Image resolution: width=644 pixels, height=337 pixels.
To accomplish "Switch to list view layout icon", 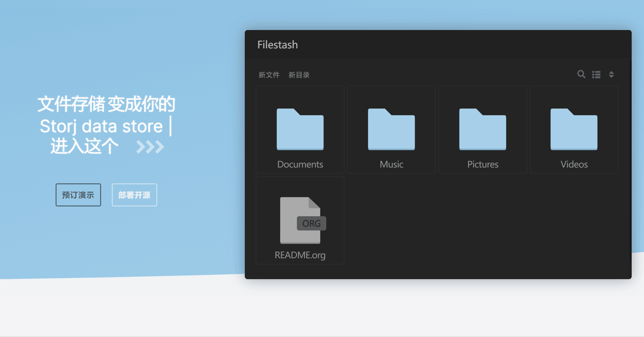I will (596, 75).
